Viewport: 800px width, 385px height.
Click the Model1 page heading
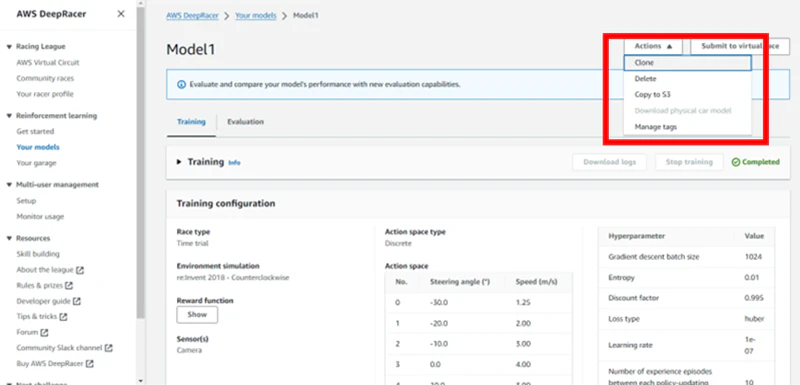(x=191, y=49)
